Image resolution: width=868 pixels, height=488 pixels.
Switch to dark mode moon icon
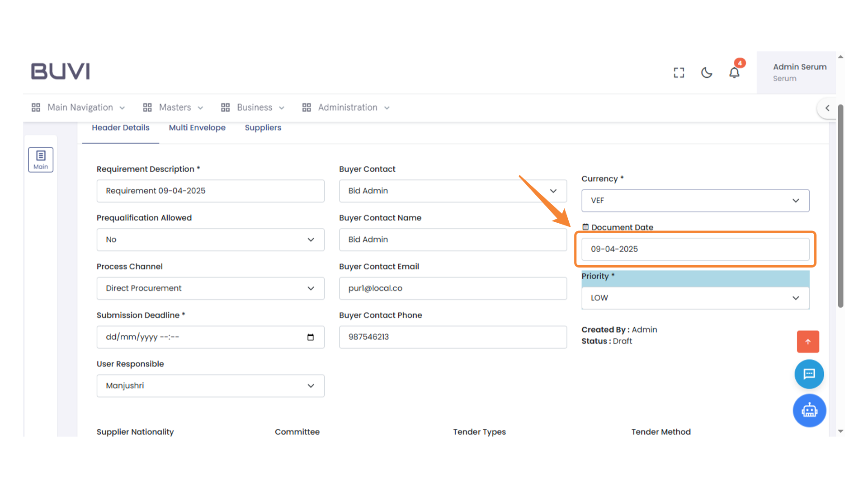(706, 73)
